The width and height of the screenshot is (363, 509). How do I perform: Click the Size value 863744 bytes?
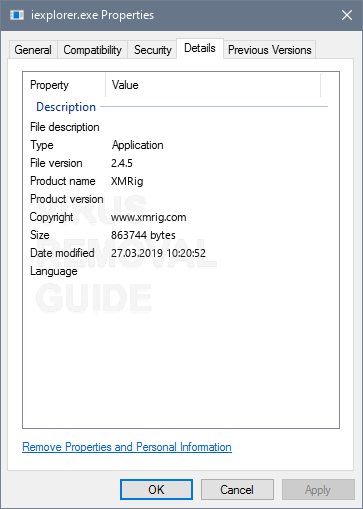pos(143,235)
